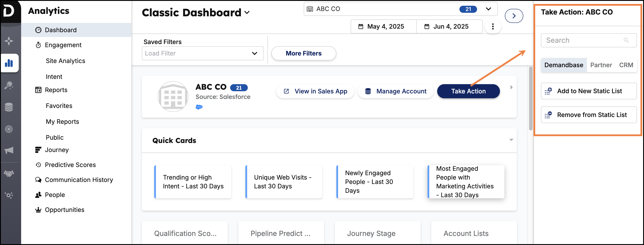The height and width of the screenshot is (245, 644).
Task: Click the Qualification Sco... card
Action: 185,233
